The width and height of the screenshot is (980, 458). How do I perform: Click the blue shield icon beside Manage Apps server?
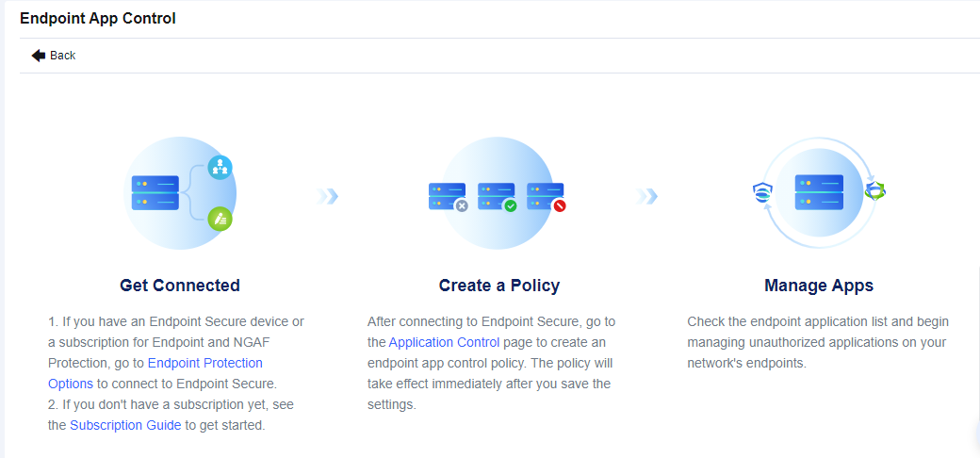[x=761, y=192]
